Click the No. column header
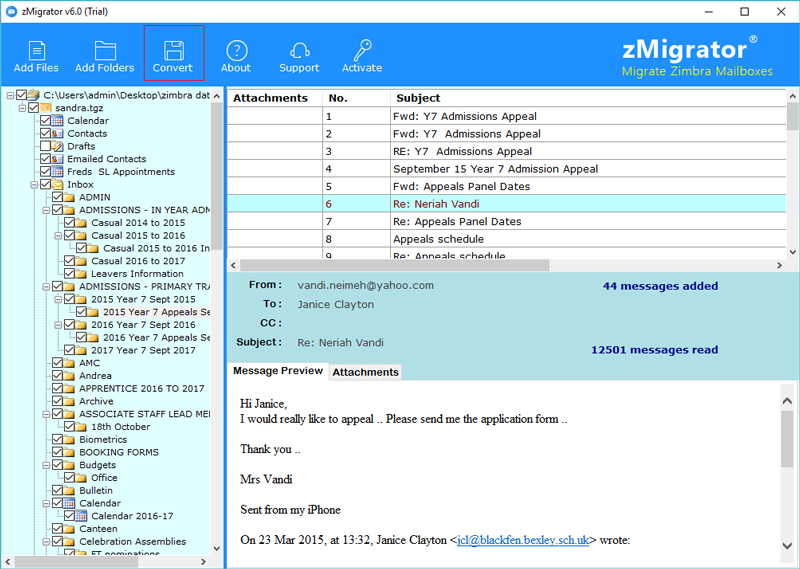This screenshot has height=569, width=800. coord(356,98)
